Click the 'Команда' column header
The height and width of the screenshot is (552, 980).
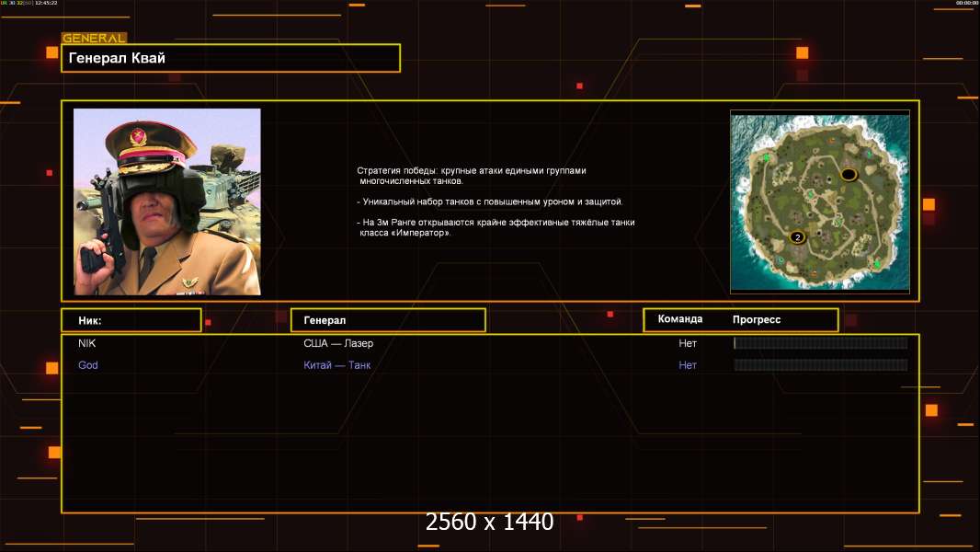tap(680, 319)
